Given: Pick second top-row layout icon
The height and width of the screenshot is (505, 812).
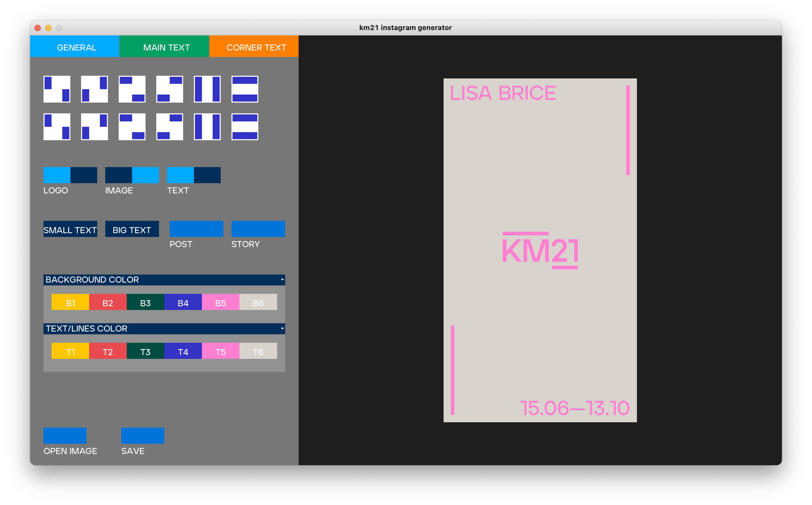Looking at the screenshot, I should point(95,89).
